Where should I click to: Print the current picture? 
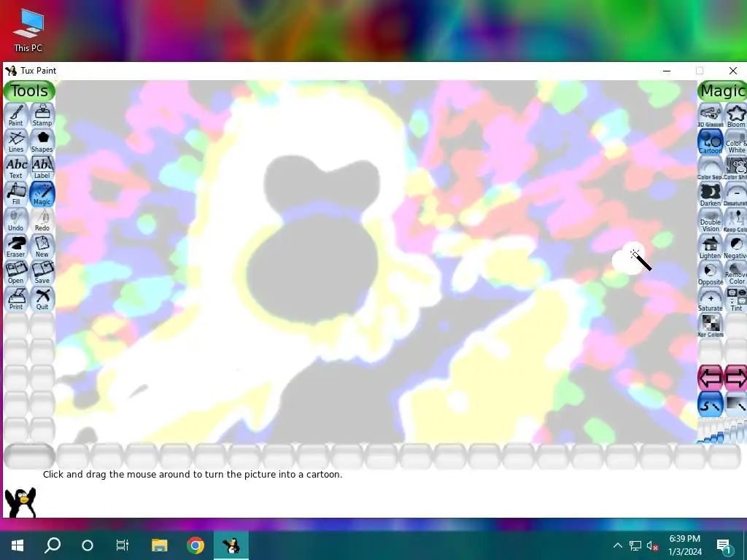tap(16, 298)
